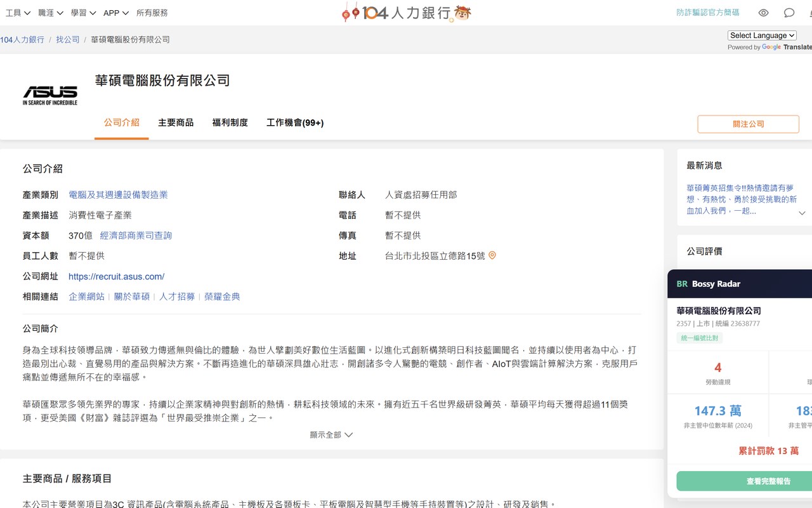Open 經濟部商業司查詢 link

click(x=136, y=236)
